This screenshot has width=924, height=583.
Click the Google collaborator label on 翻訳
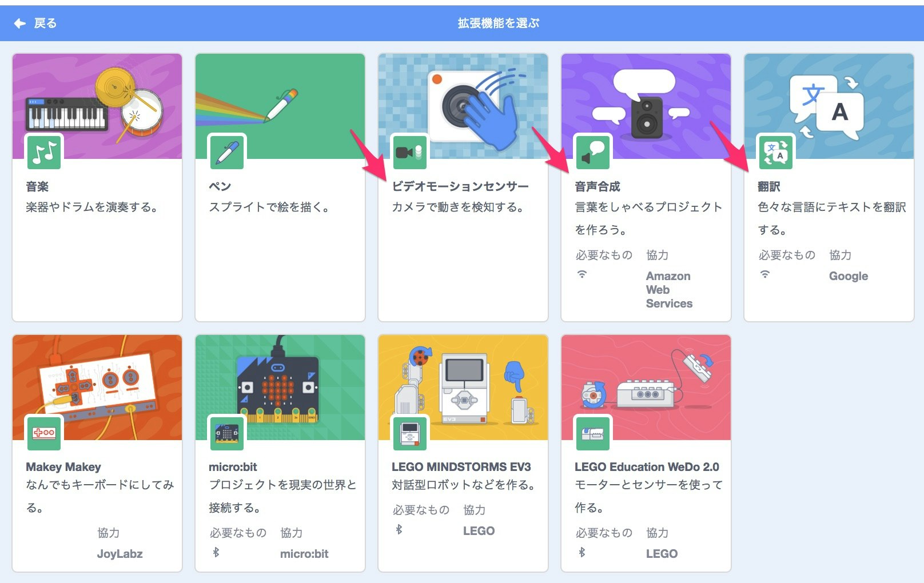coord(849,275)
